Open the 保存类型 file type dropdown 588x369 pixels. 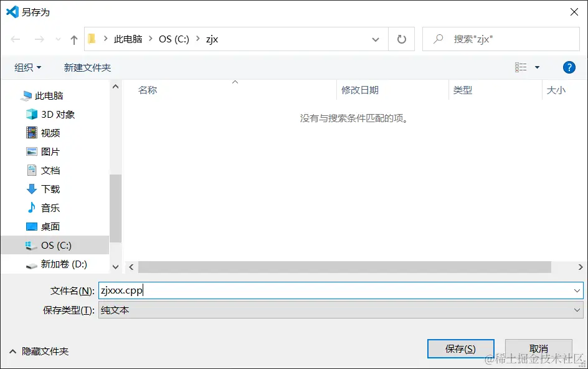point(577,310)
